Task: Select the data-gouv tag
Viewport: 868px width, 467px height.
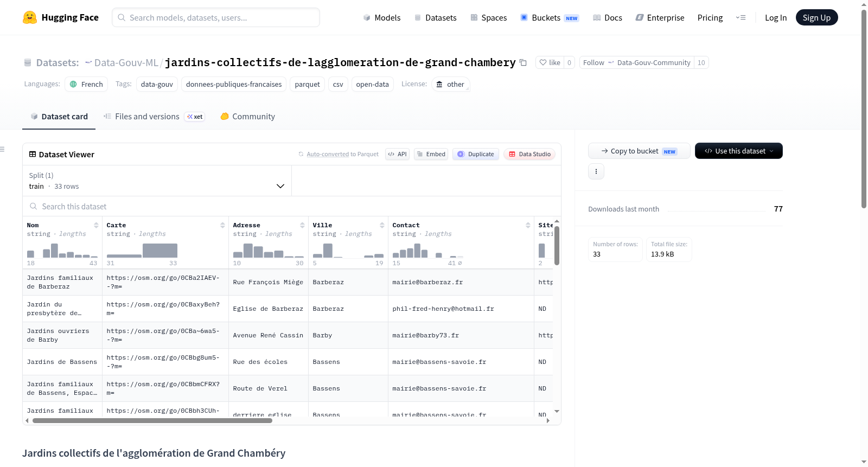Action: pos(157,84)
